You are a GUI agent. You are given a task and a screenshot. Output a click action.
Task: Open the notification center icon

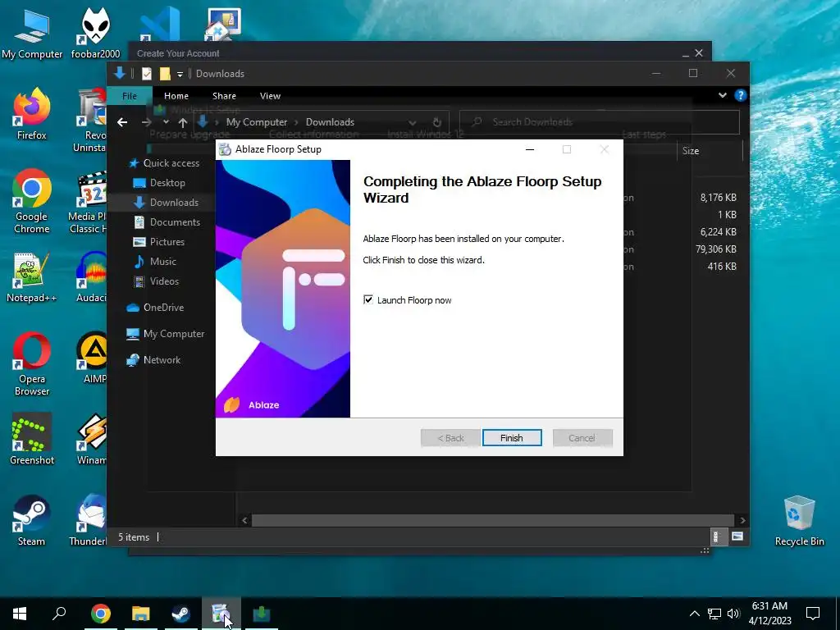[813, 614]
